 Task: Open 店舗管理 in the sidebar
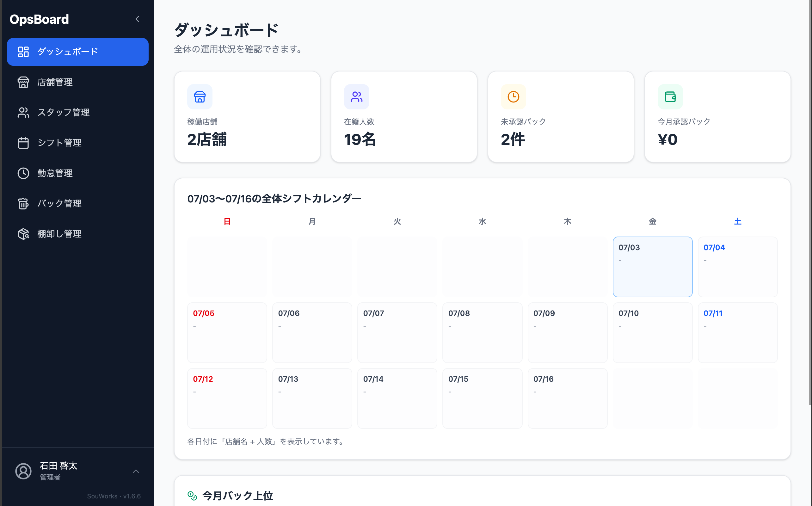77,82
